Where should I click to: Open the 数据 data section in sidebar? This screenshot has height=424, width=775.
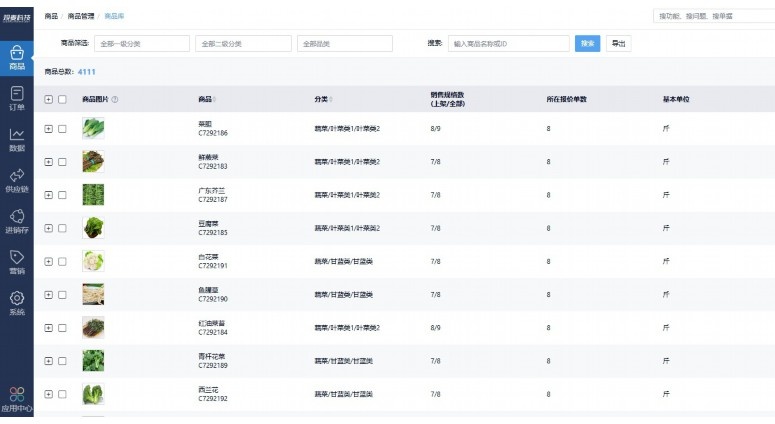(17, 140)
